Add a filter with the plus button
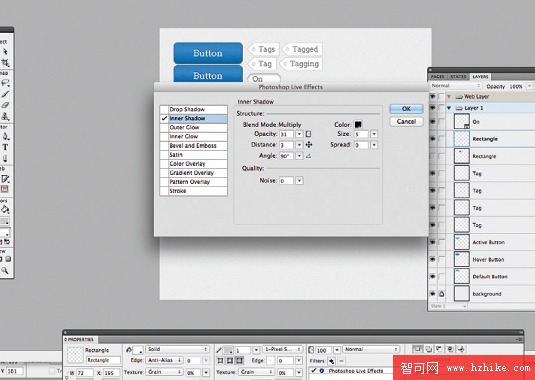This screenshot has height=380, width=535. tap(331, 361)
